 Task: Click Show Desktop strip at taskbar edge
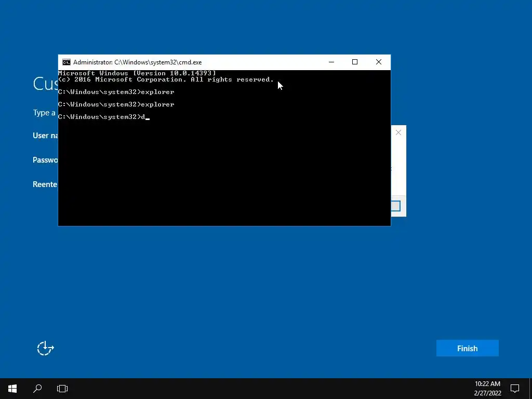point(530,389)
